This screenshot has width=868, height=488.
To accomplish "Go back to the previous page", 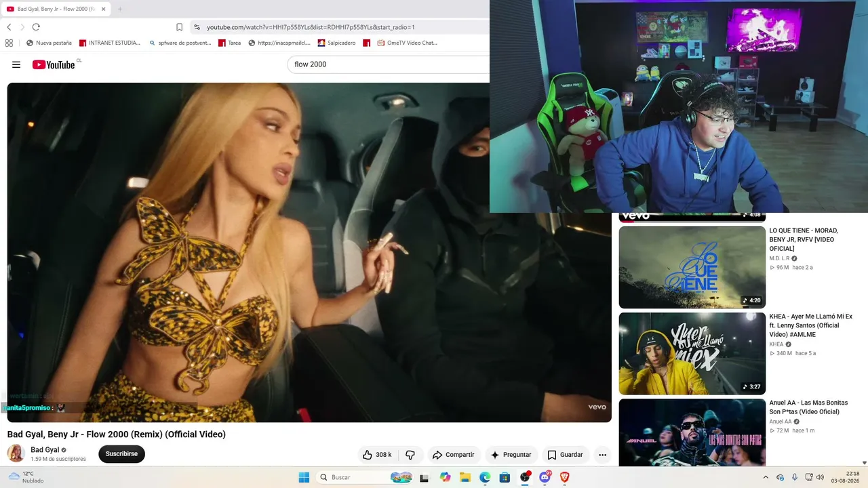I will 9,27.
